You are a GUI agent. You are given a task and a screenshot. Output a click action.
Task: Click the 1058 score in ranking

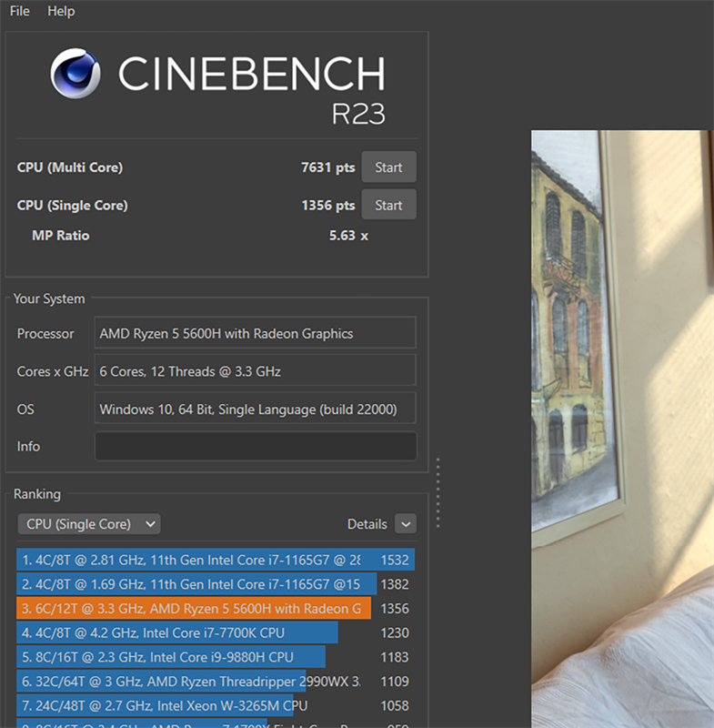[395, 706]
